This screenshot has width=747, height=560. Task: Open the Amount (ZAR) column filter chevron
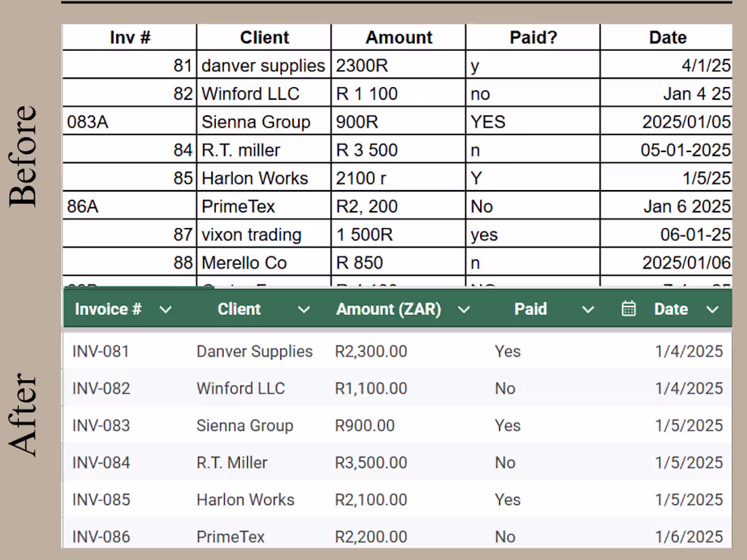point(464,309)
